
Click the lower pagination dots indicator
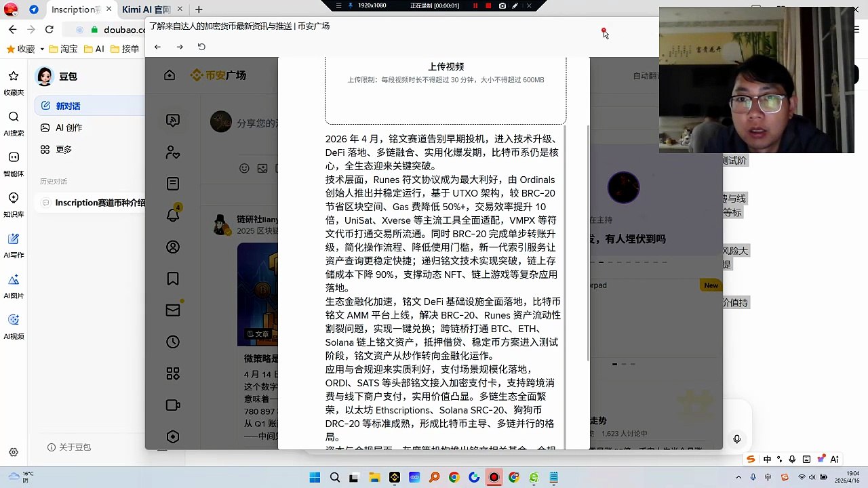pos(624,364)
